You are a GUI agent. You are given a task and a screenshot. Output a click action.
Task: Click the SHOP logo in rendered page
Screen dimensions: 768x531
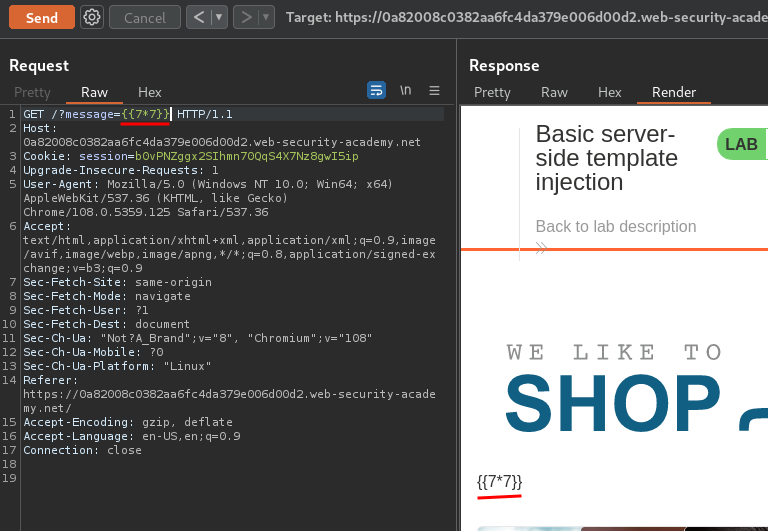click(x=613, y=403)
